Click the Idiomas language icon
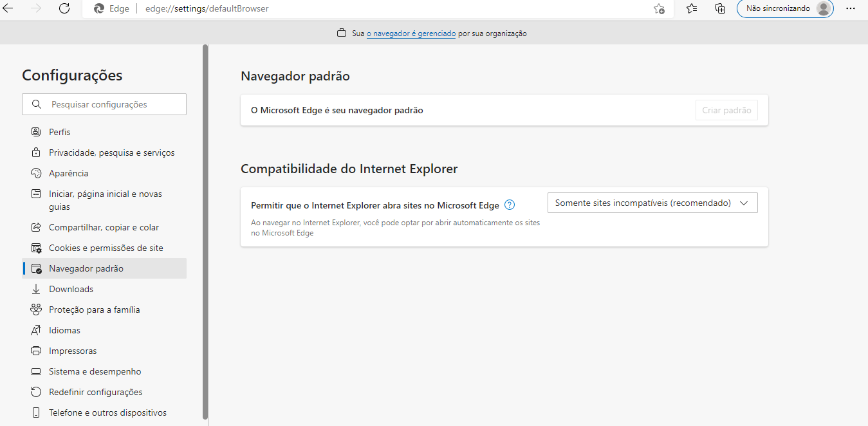Viewport: 868px width, 426px height. pos(36,330)
